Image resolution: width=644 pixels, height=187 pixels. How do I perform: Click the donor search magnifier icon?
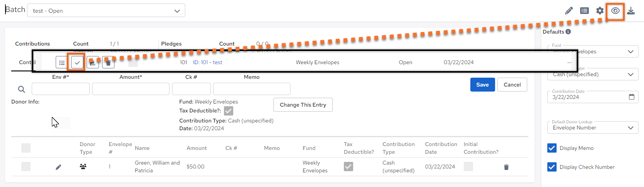pyautogui.click(x=22, y=89)
